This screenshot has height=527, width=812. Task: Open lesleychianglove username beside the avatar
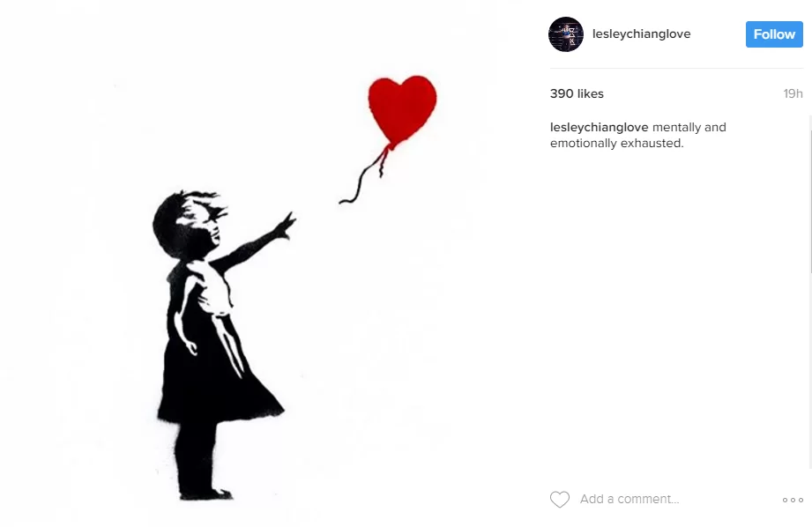pos(641,34)
